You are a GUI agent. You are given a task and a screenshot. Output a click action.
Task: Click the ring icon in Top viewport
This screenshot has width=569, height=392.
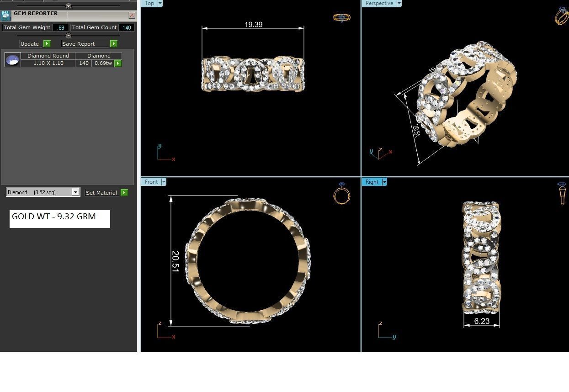pos(341,18)
